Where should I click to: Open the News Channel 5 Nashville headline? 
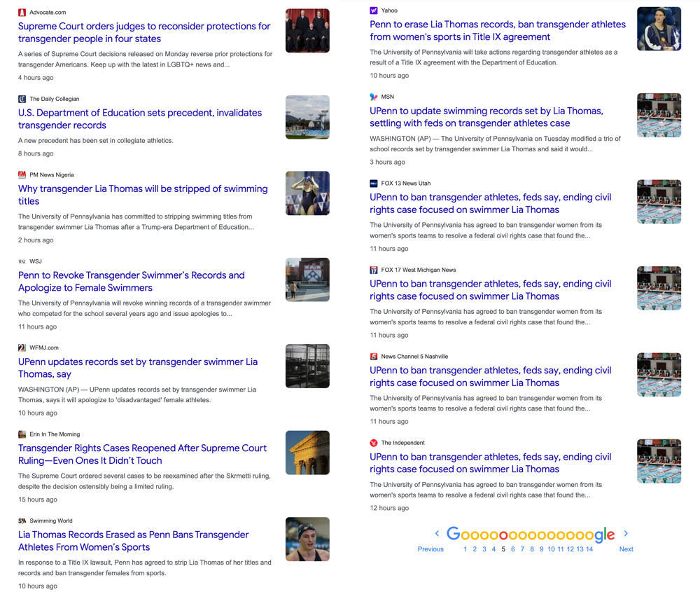pos(491,377)
